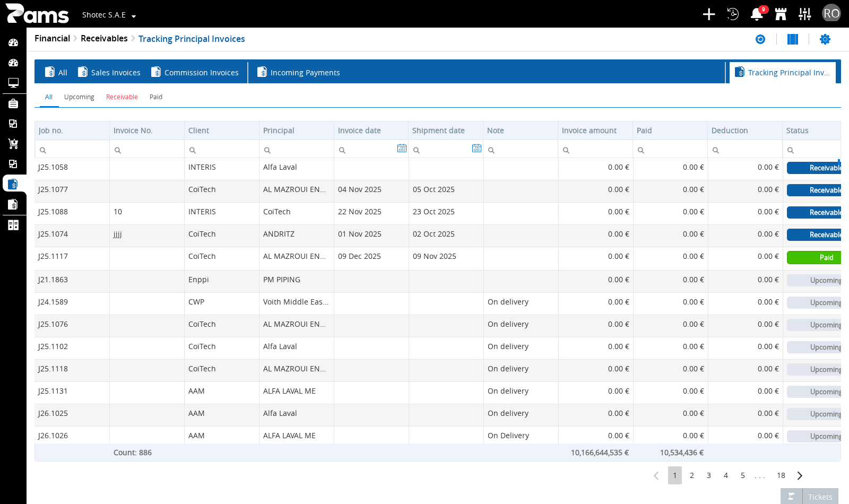Open the RO user avatar menu

click(831, 13)
